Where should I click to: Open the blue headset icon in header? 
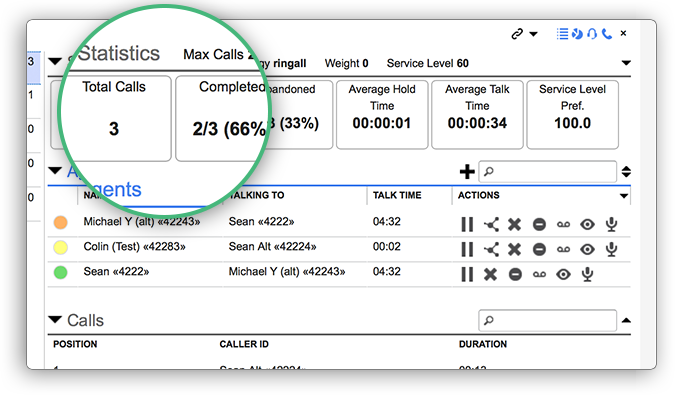[592, 34]
